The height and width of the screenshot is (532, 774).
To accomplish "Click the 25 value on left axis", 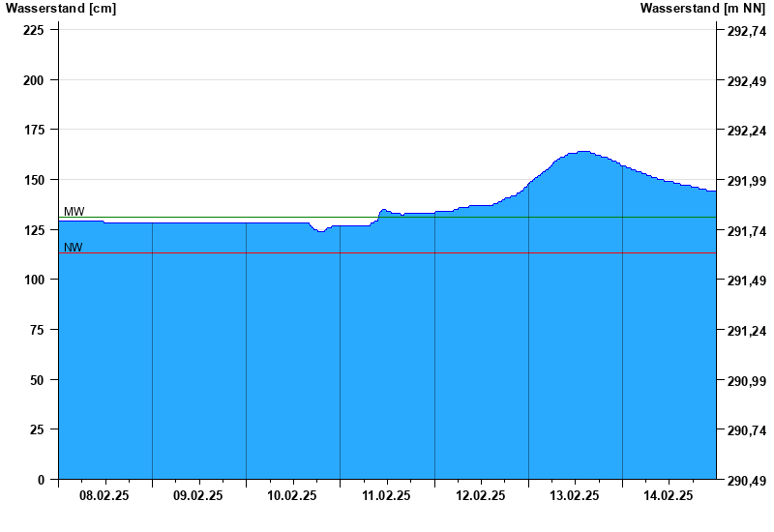I will [37, 429].
